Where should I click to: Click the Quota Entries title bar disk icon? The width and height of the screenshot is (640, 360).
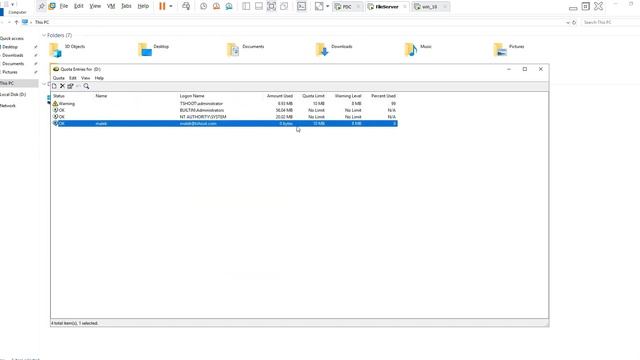click(x=56, y=69)
